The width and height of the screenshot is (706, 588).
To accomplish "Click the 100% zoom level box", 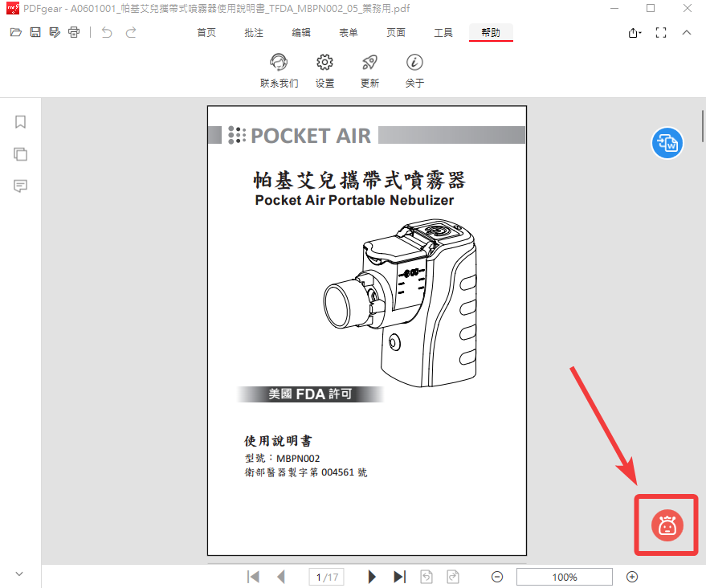I will pyautogui.click(x=565, y=577).
